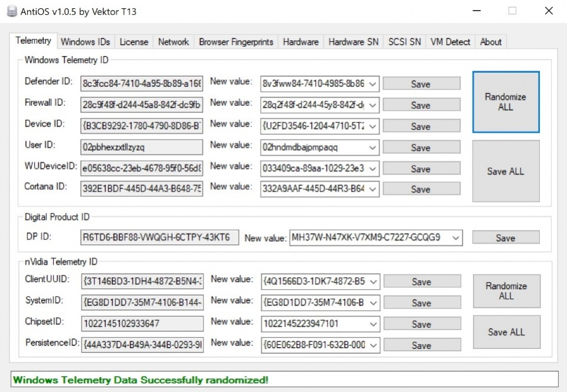567x392 pixels.
Task: Open the ChipsetID new value dropdown
Action: click(374, 323)
